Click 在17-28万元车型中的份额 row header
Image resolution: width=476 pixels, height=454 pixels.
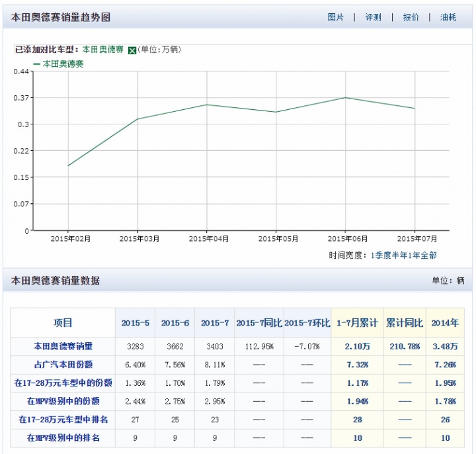click(63, 383)
